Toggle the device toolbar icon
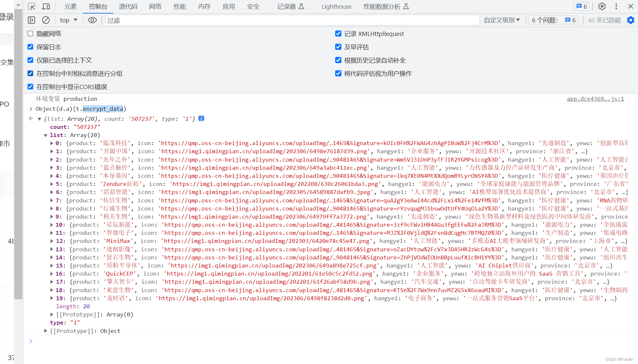The image size is (638, 364). click(x=46, y=6)
